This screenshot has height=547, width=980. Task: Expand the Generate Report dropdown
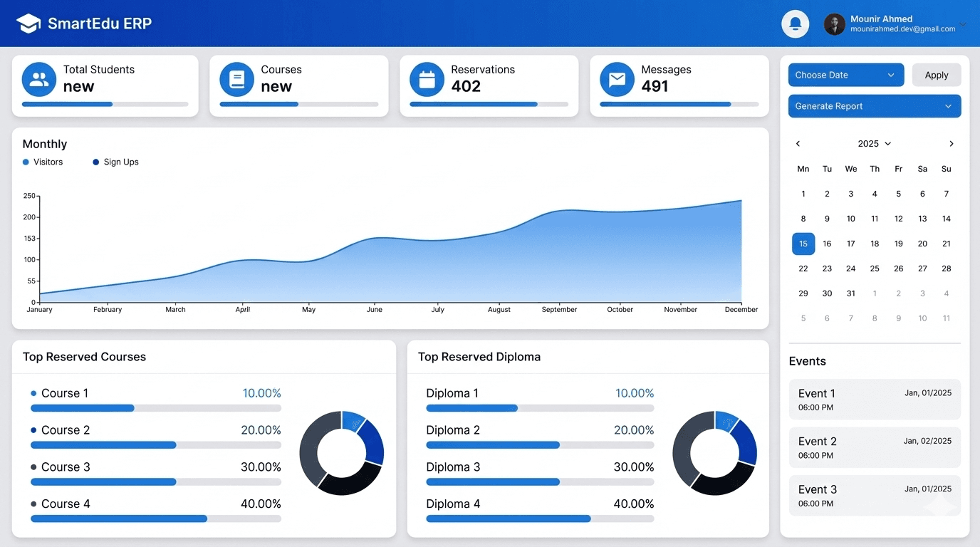pyautogui.click(x=874, y=105)
